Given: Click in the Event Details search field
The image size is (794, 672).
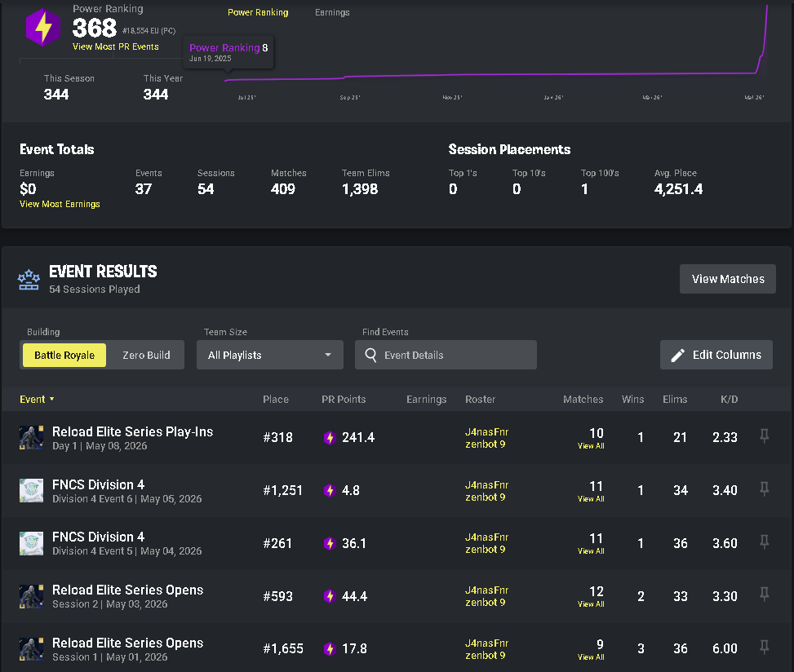Looking at the screenshot, I should click(x=446, y=355).
